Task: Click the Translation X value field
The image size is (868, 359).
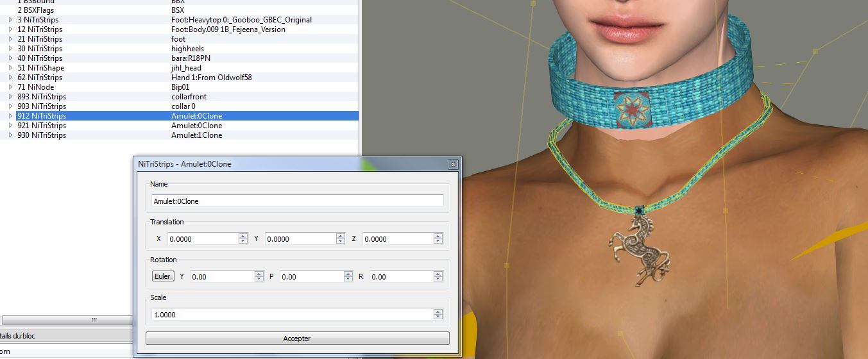Action: (203, 238)
